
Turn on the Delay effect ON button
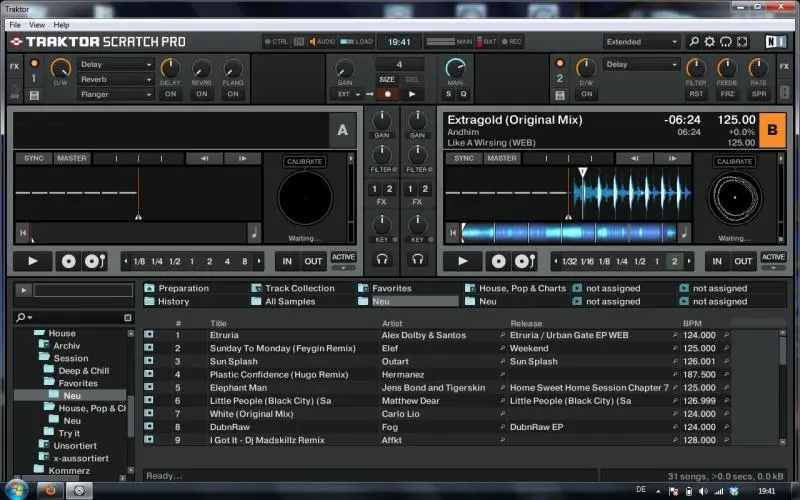170,94
